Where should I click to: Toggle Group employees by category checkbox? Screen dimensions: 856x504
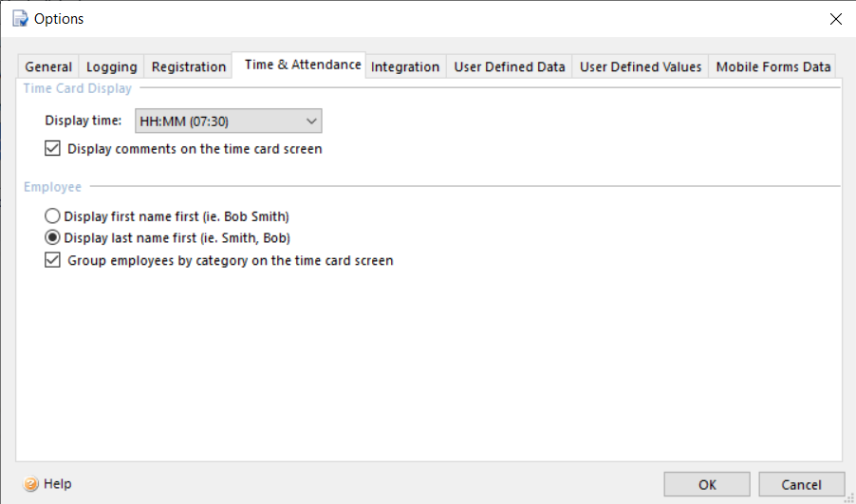point(52,260)
